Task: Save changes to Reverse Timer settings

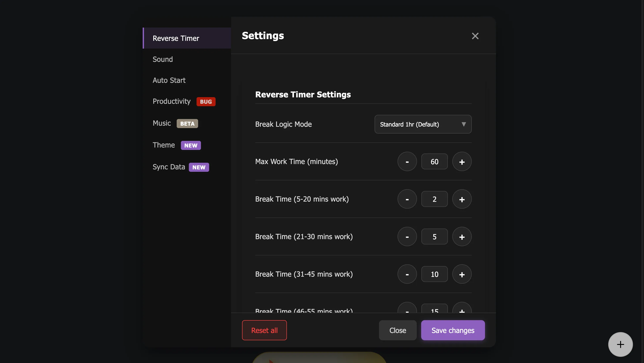Action: [453, 330]
